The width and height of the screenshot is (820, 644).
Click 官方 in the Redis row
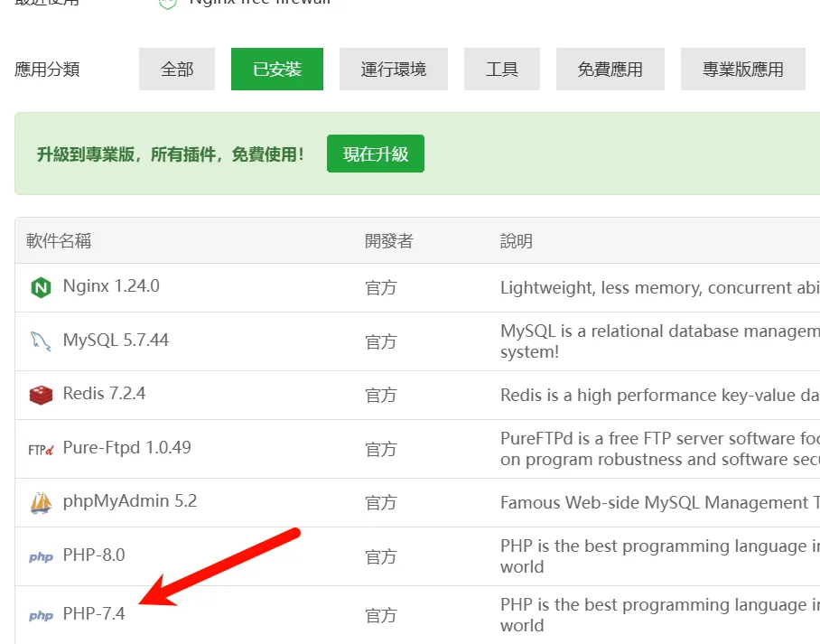(381, 396)
